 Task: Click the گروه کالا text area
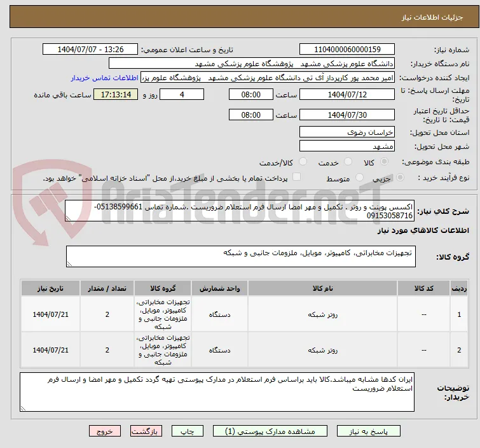pyautogui.click(x=240, y=256)
